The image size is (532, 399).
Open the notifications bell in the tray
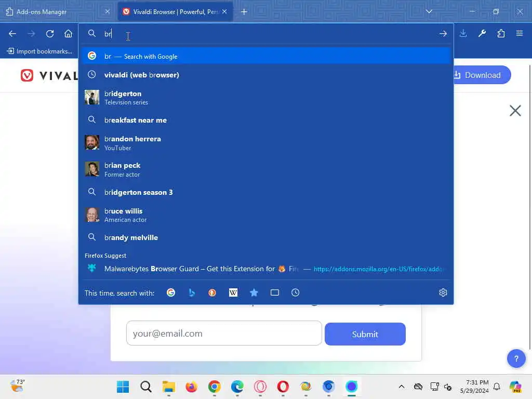tap(497, 387)
